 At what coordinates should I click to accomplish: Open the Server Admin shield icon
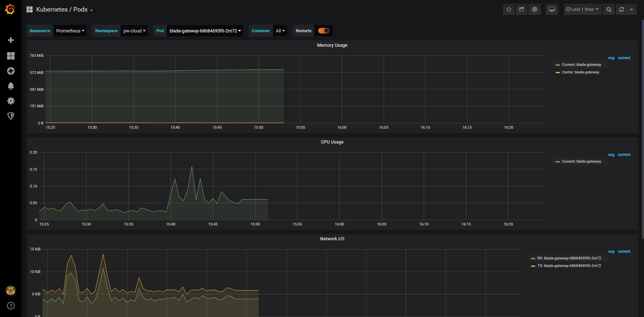11,116
